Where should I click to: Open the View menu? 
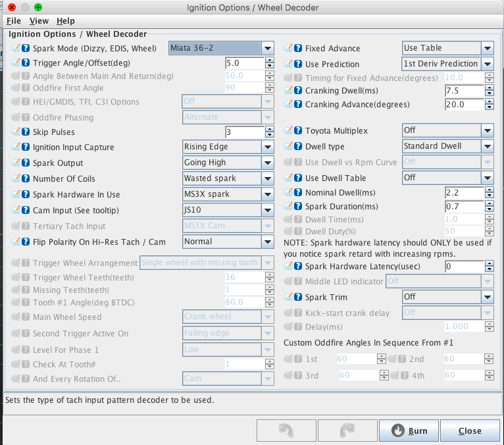[39, 21]
